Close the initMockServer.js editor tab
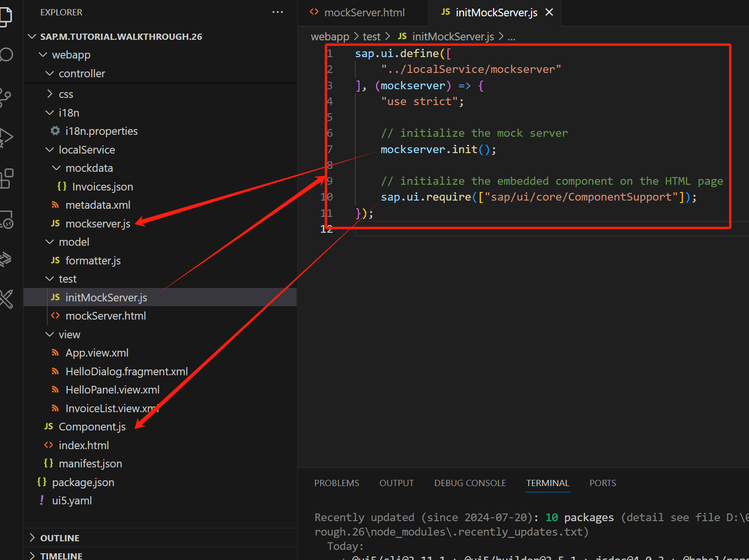Screen dimensions: 749x560 coord(549,12)
